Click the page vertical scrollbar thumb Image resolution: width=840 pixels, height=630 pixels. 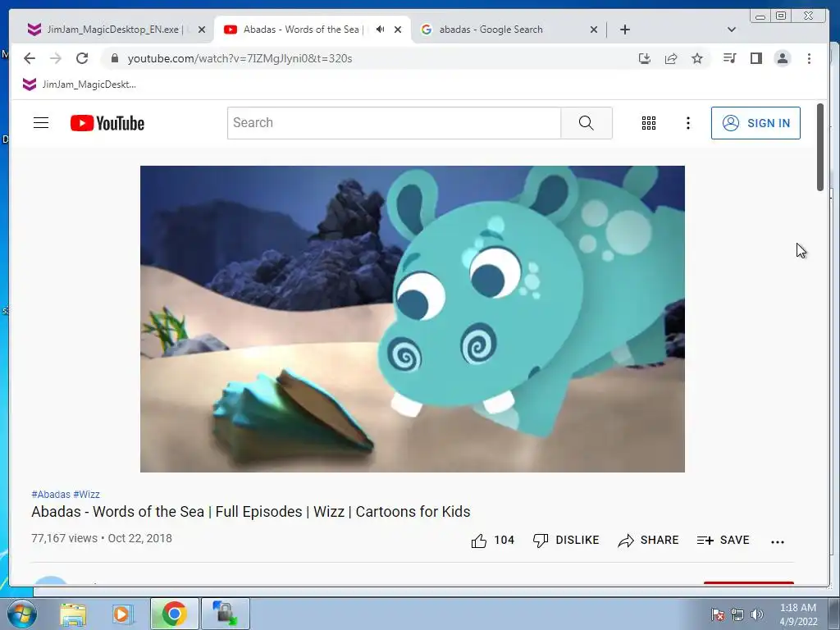tap(819, 147)
